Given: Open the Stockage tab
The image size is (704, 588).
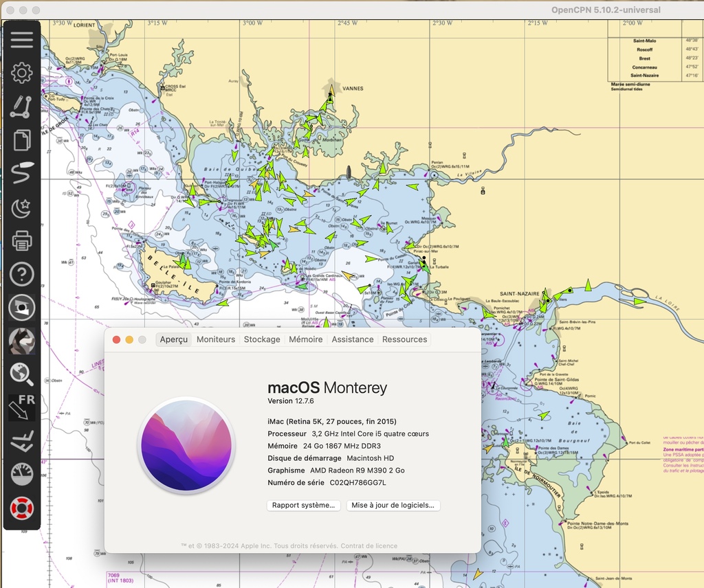Looking at the screenshot, I should (262, 339).
